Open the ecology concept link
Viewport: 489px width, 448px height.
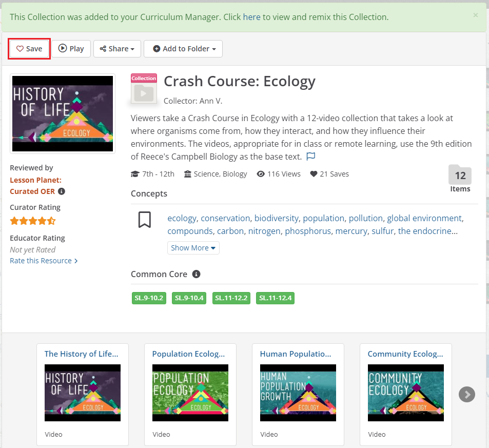tap(182, 218)
